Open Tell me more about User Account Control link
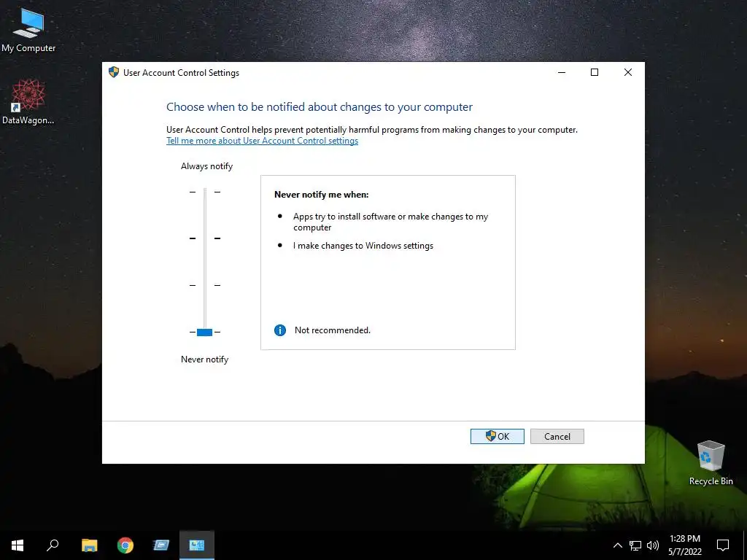 (262, 141)
